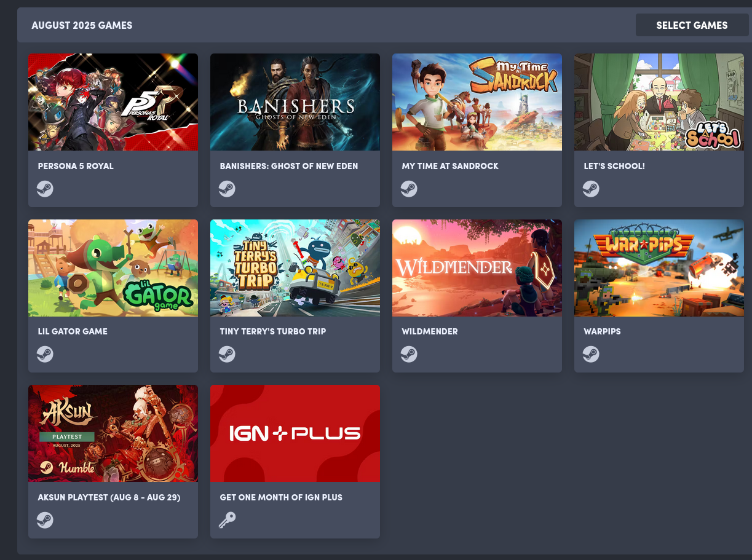Click the Steam icon under Warpips
The width and height of the screenshot is (752, 560).
(591, 354)
